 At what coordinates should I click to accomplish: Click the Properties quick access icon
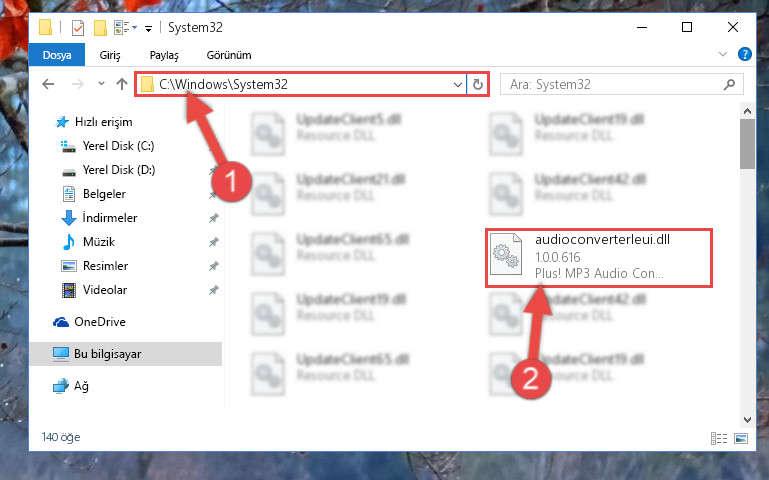click(77, 27)
